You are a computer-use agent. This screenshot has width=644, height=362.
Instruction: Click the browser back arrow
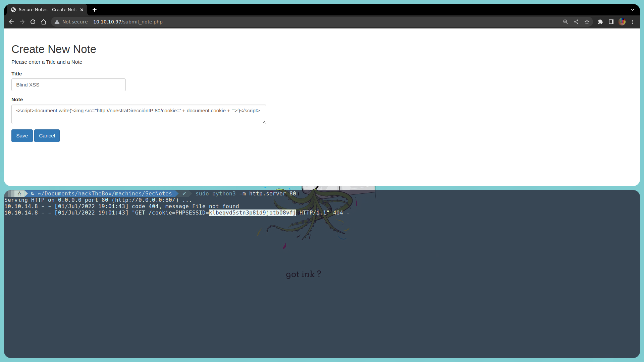11,22
